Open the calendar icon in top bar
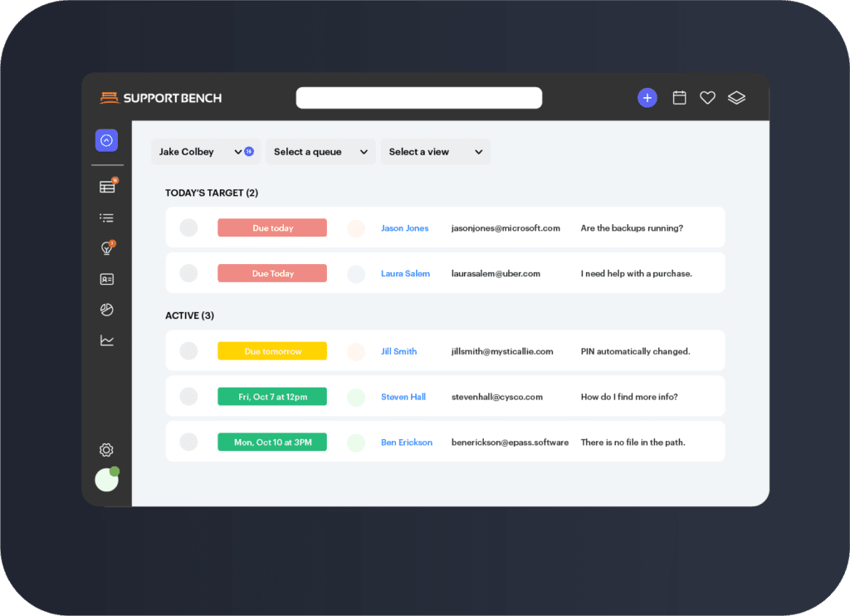 pos(679,98)
